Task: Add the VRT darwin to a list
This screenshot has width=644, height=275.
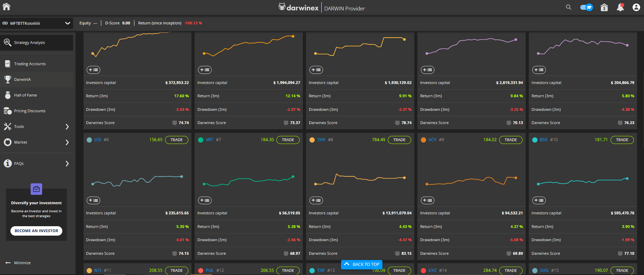Action: [x=205, y=200]
